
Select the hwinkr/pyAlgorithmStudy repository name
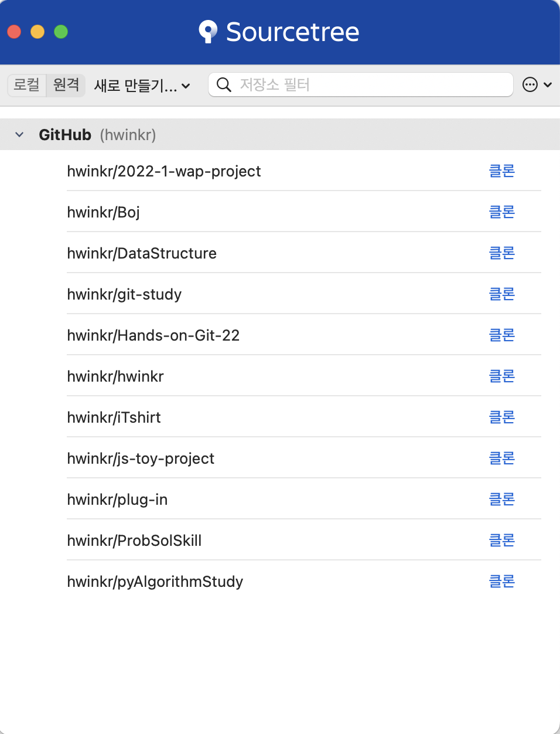(155, 582)
